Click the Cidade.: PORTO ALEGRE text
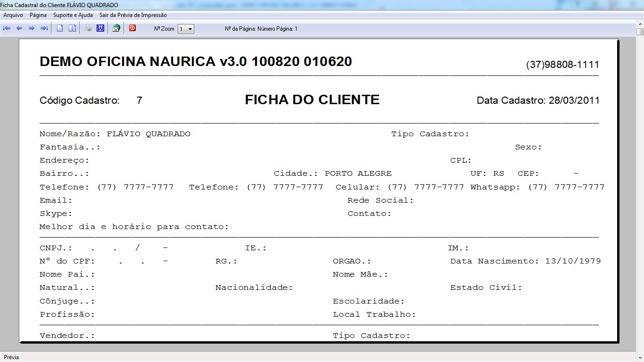644x362 pixels. click(x=333, y=173)
